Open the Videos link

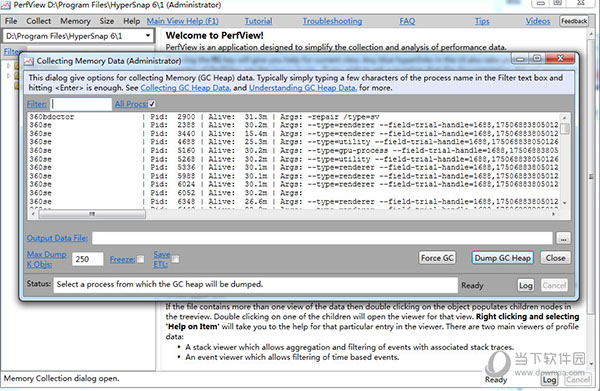point(538,21)
